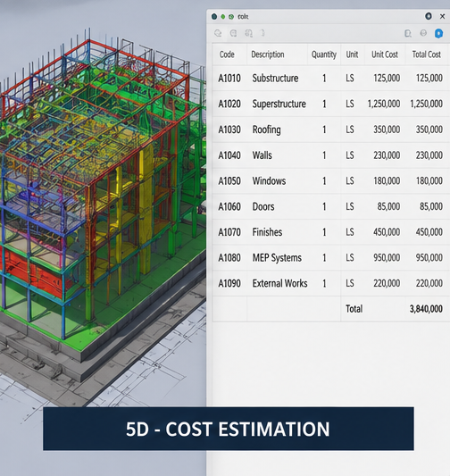Click the Unit Cost column header

(385, 54)
